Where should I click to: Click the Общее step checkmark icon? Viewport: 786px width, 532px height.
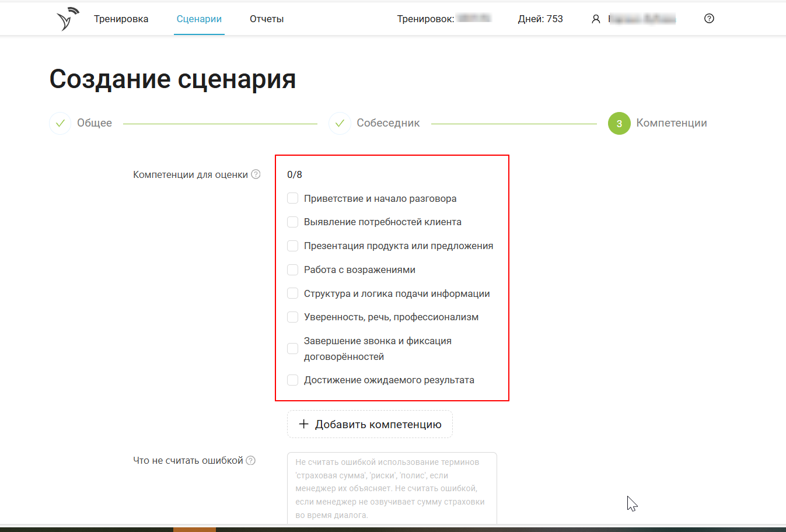pyautogui.click(x=60, y=123)
